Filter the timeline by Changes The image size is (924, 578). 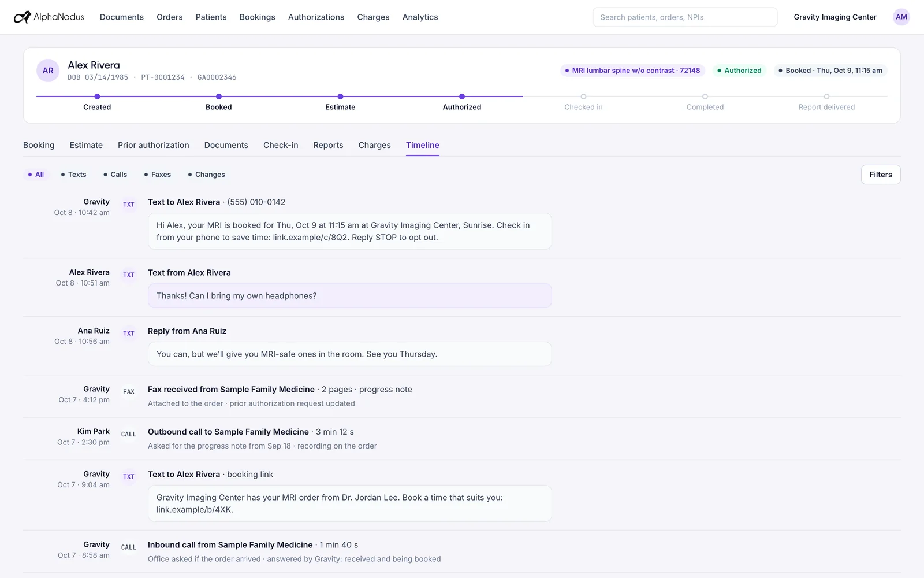click(206, 175)
